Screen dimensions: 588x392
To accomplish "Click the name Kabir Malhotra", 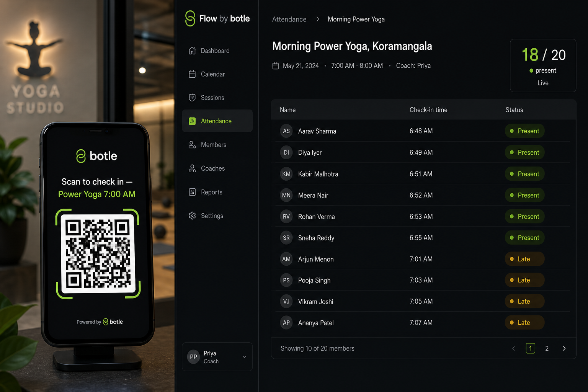I will [x=318, y=174].
